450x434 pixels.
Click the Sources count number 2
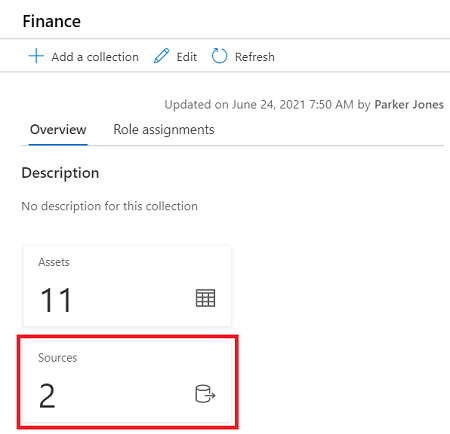tap(47, 396)
